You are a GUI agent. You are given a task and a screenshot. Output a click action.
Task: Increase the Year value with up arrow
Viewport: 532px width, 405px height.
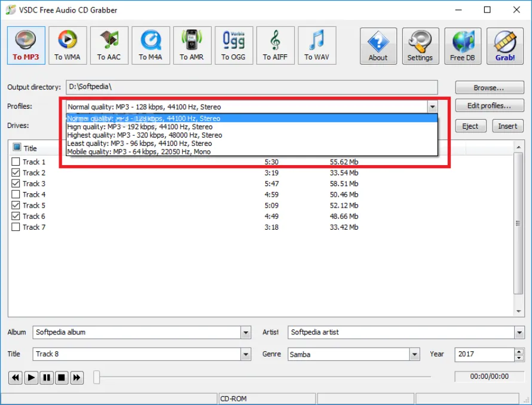tap(519, 351)
